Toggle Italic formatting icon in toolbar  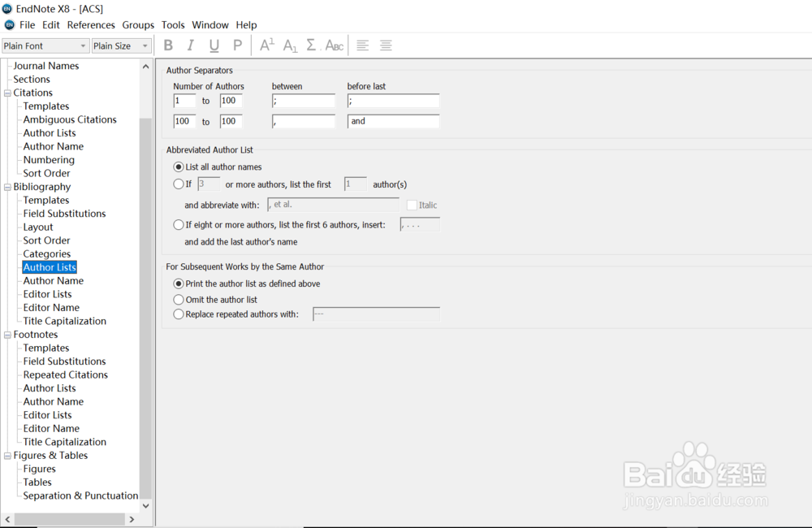tap(191, 45)
